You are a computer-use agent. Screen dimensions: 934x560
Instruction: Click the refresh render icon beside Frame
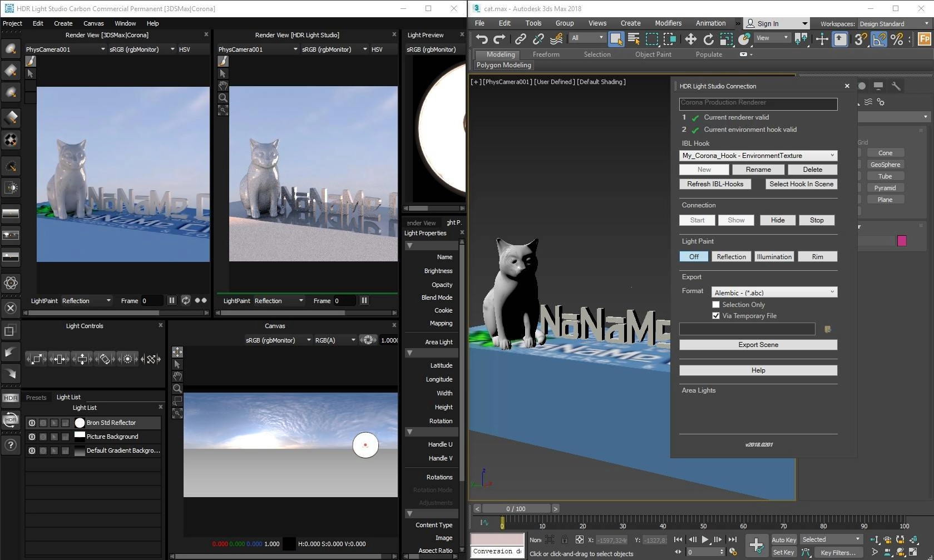pos(186,300)
